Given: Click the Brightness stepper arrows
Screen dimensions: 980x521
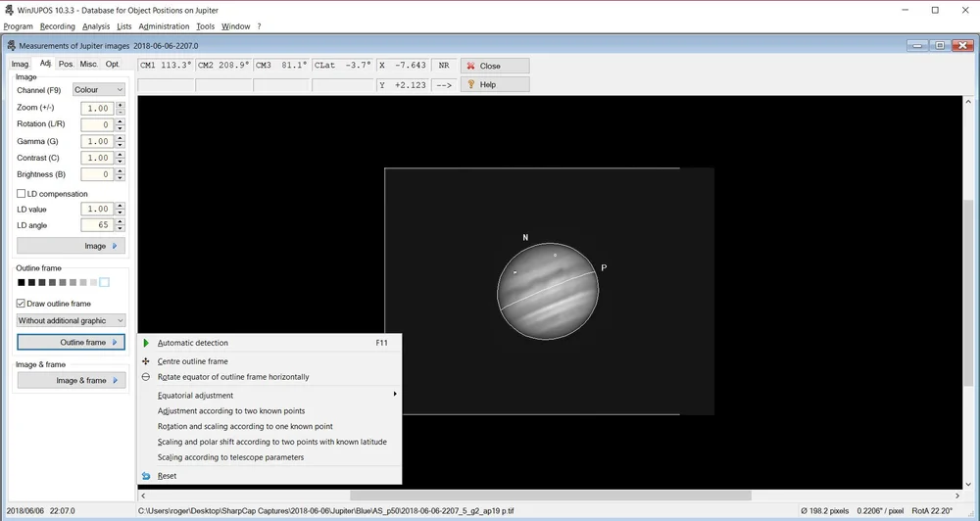Looking at the screenshot, I should (120, 174).
